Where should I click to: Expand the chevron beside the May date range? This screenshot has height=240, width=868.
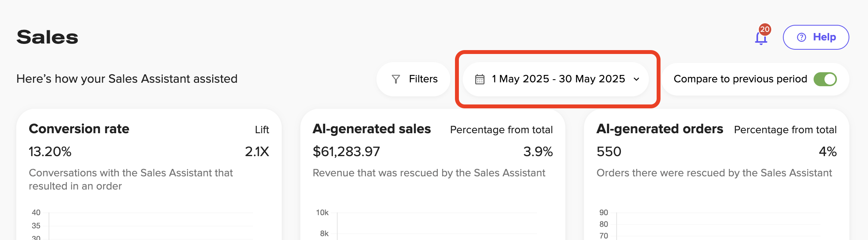[x=636, y=80]
